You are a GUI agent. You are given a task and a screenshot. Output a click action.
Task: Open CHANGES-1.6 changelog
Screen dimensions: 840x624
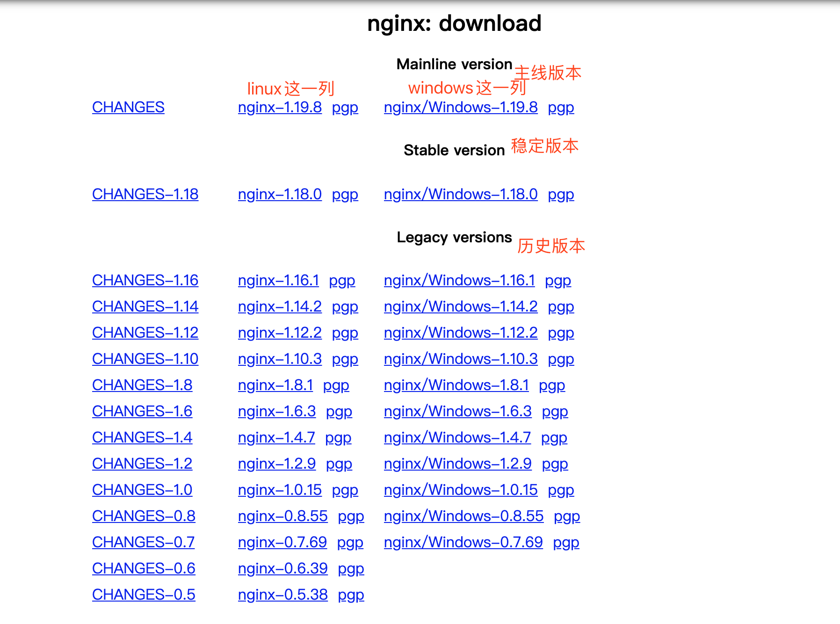point(142,411)
